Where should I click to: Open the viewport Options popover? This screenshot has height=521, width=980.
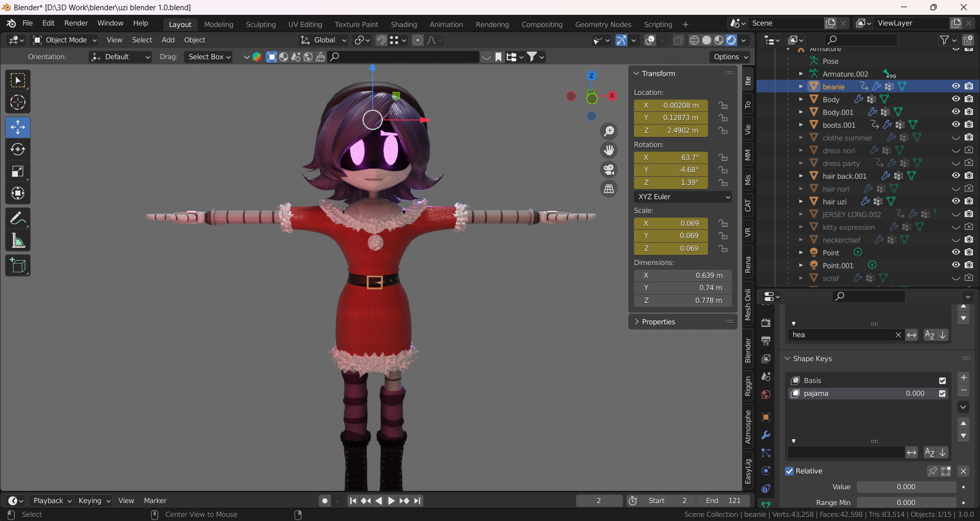coord(730,57)
